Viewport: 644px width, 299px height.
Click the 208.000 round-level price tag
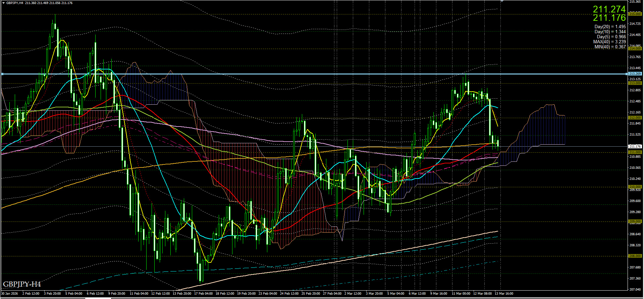635,256
